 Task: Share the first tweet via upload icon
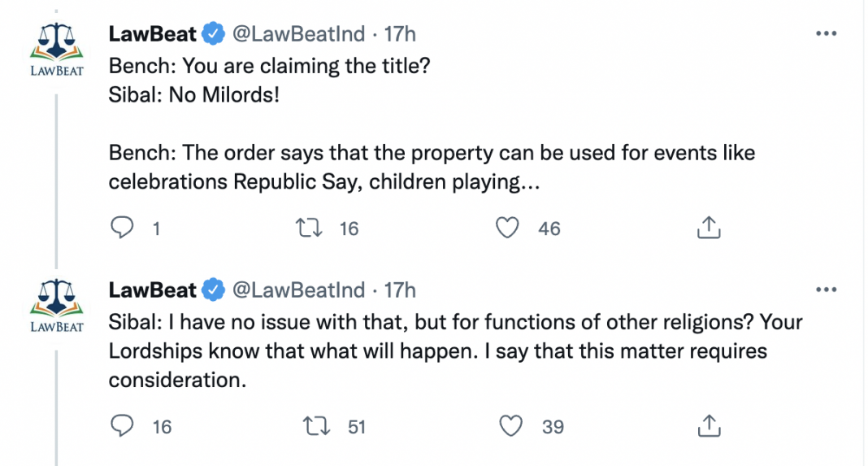pos(709,227)
